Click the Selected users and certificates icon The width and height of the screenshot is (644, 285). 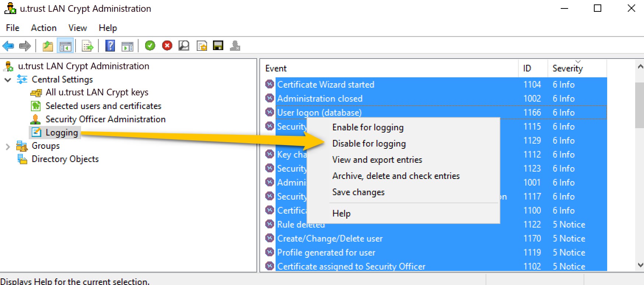[36, 106]
